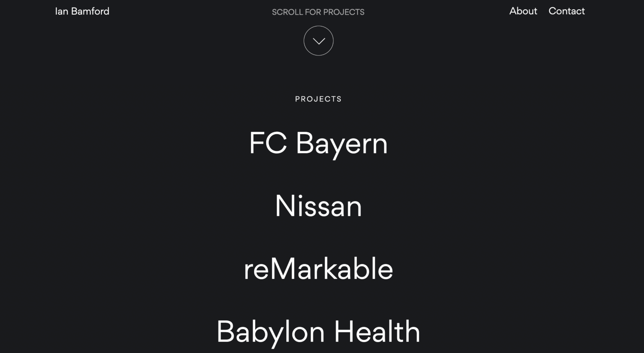
Task: Open the Nissan project
Action: (318, 206)
